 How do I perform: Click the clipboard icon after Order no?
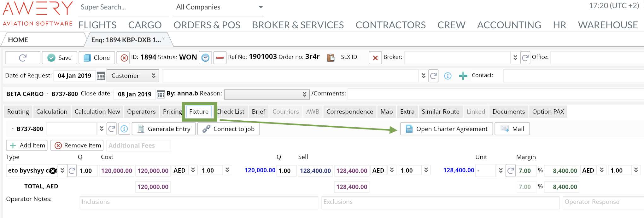pos(331,58)
